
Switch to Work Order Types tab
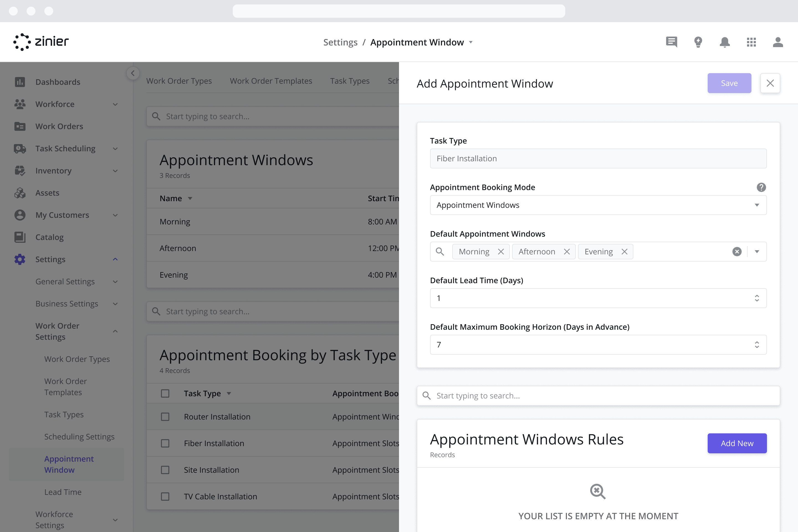179,81
